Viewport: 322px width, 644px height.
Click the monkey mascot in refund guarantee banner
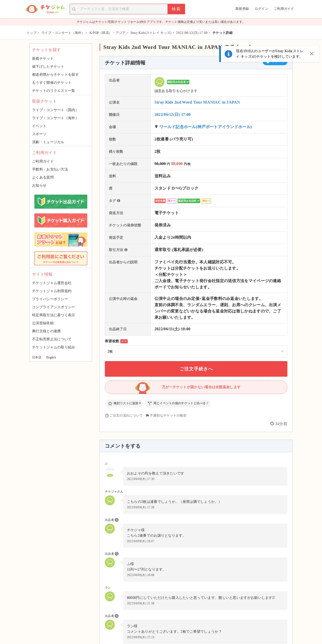click(x=143, y=387)
